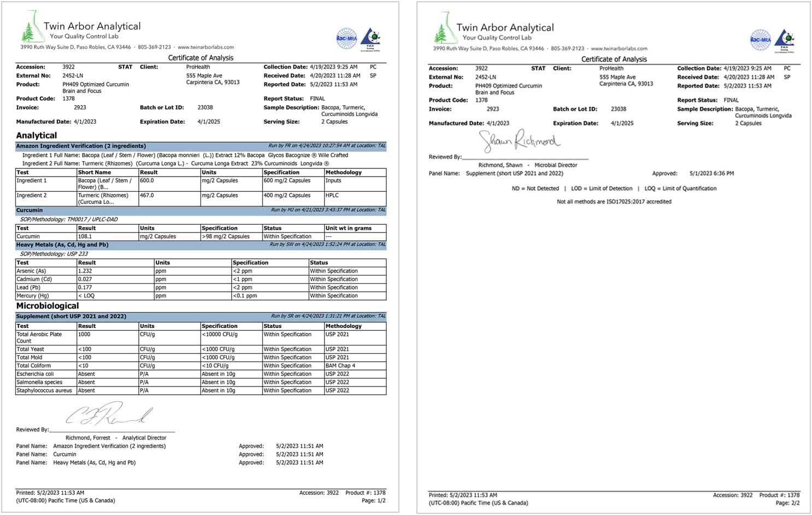This screenshot has height=515, width=812.
Task: Click the 'ND = Not Detected' legend text
Action: (536, 189)
